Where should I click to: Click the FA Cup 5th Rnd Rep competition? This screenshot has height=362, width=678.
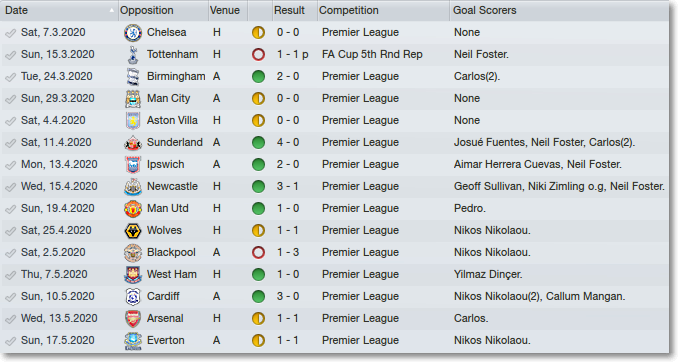click(x=372, y=54)
